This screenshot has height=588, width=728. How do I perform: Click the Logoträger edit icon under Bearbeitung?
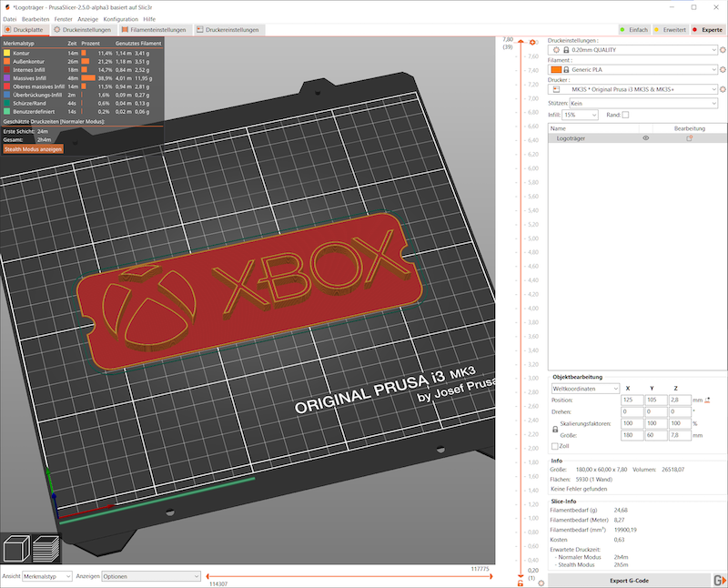click(689, 138)
